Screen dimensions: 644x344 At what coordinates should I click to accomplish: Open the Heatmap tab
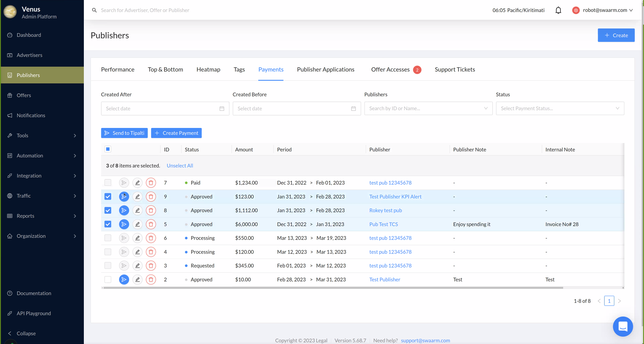coord(208,70)
